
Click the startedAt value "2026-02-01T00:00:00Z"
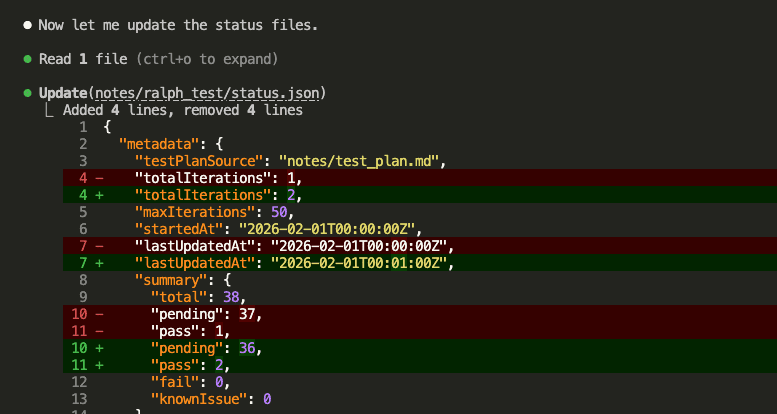[x=327, y=229]
